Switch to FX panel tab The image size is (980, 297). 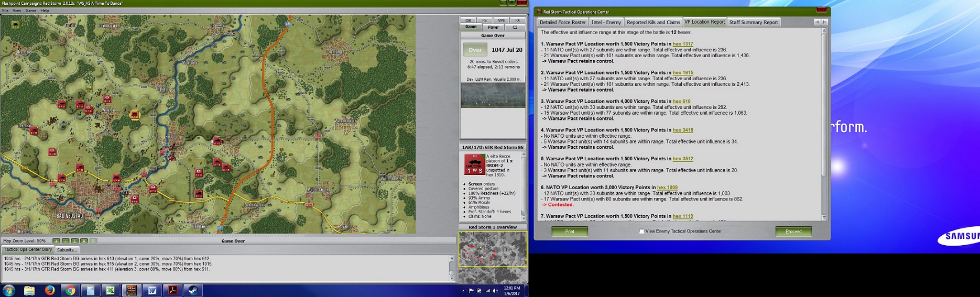[x=517, y=20]
